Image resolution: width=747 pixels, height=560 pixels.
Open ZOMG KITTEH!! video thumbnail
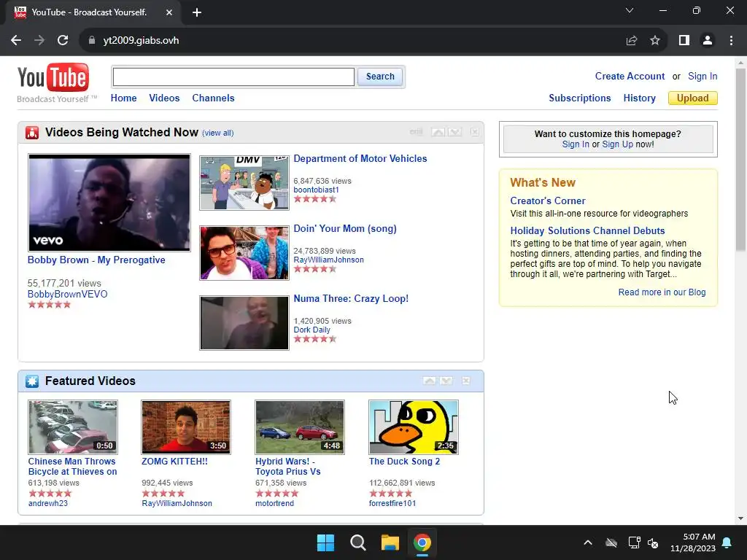pos(186,427)
